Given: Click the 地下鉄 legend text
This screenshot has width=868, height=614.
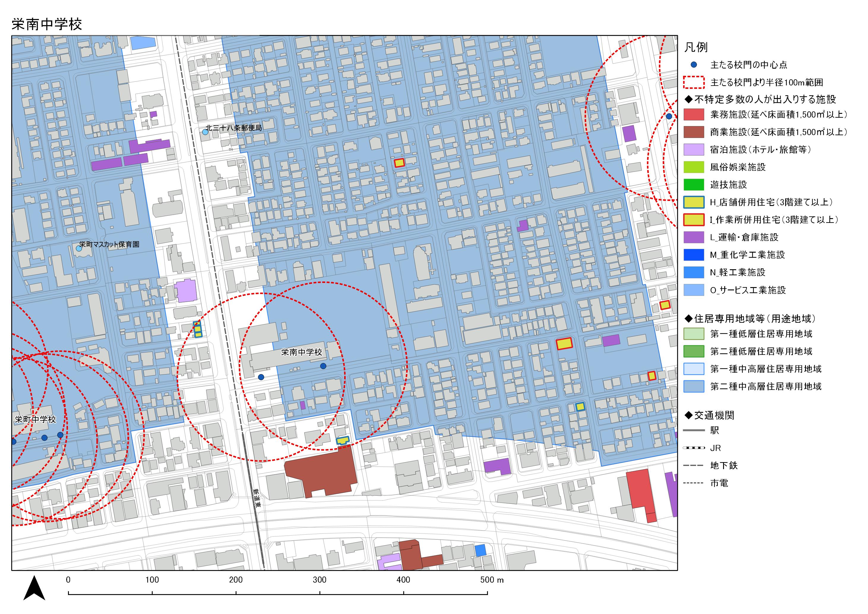Looking at the screenshot, I should [724, 465].
